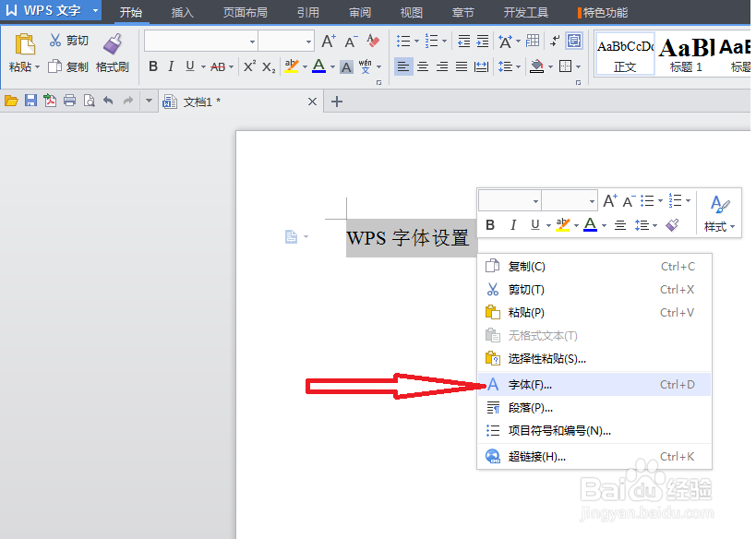Open the 页面布局 ribbon tab

245,13
